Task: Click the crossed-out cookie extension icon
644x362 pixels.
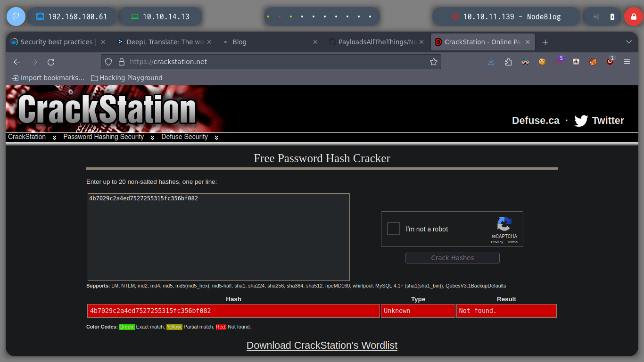Action: click(593, 62)
